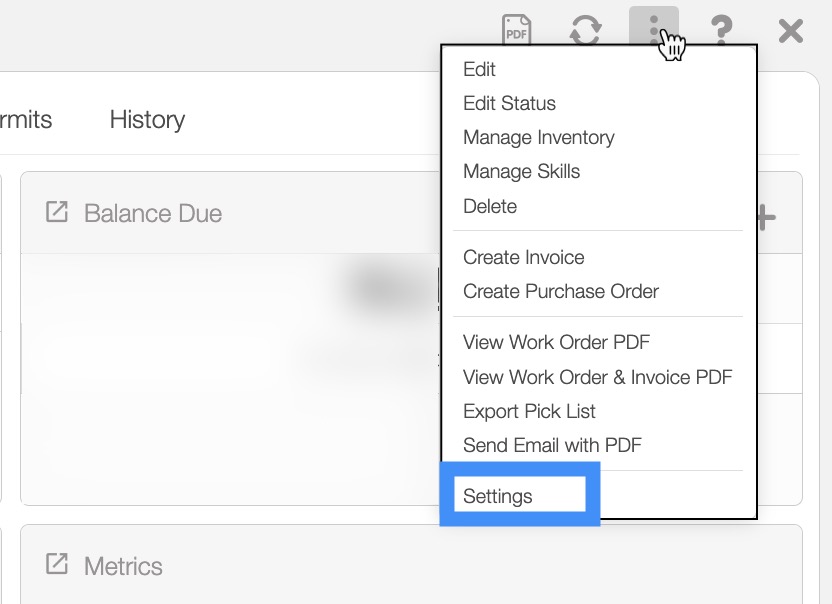
Task: Click Export Pick List option
Action: [529, 411]
